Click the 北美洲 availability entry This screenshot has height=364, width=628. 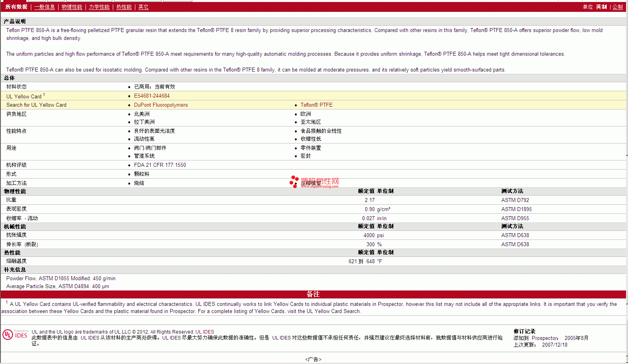pyautogui.click(x=142, y=114)
